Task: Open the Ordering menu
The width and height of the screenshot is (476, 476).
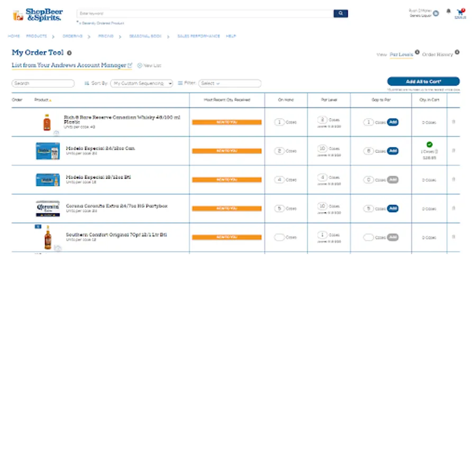Action: tap(72, 36)
